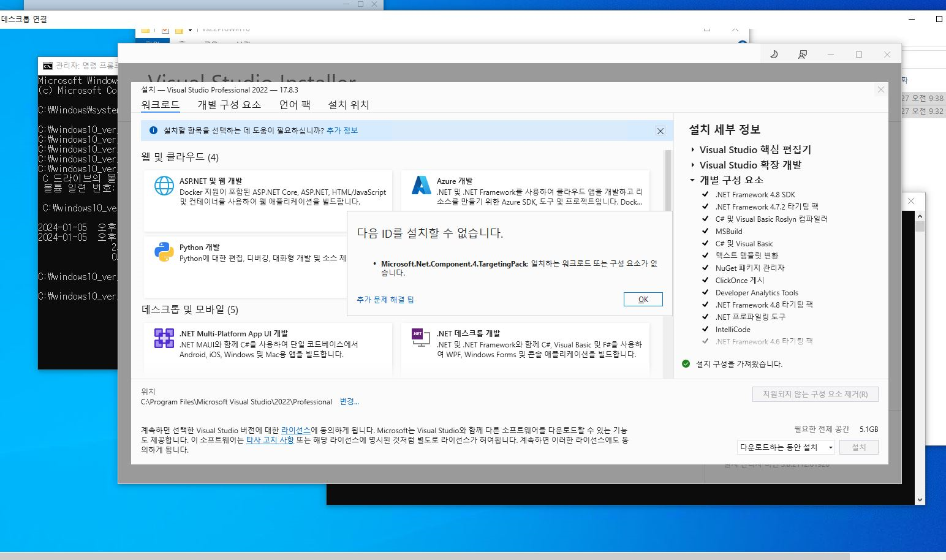Toggle Developer Analytics Tools checkmark
The image size is (946, 560).
coord(705,292)
